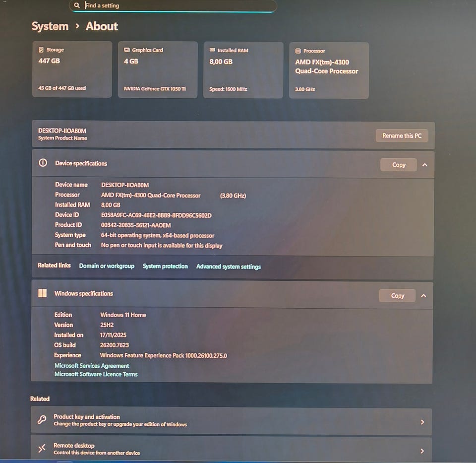The height and width of the screenshot is (463, 476).
Task: Click the Product ID value 00342-20835-56121-AAOEM
Action: tap(136, 225)
